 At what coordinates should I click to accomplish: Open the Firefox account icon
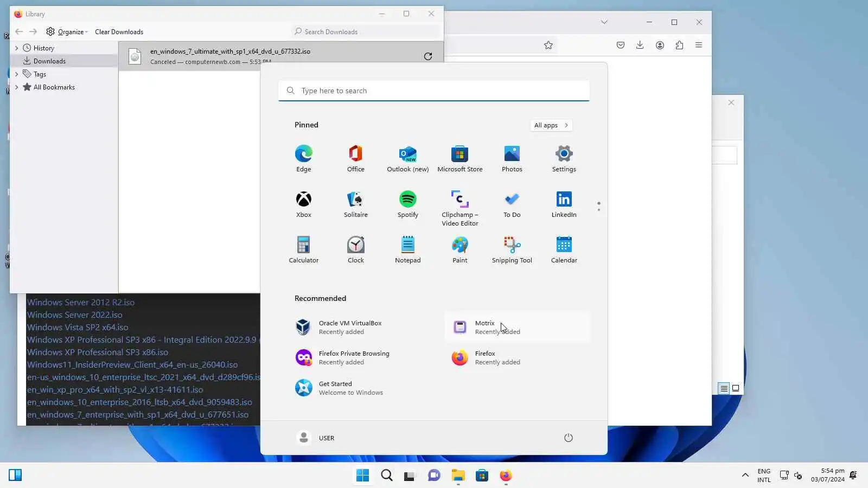click(660, 46)
